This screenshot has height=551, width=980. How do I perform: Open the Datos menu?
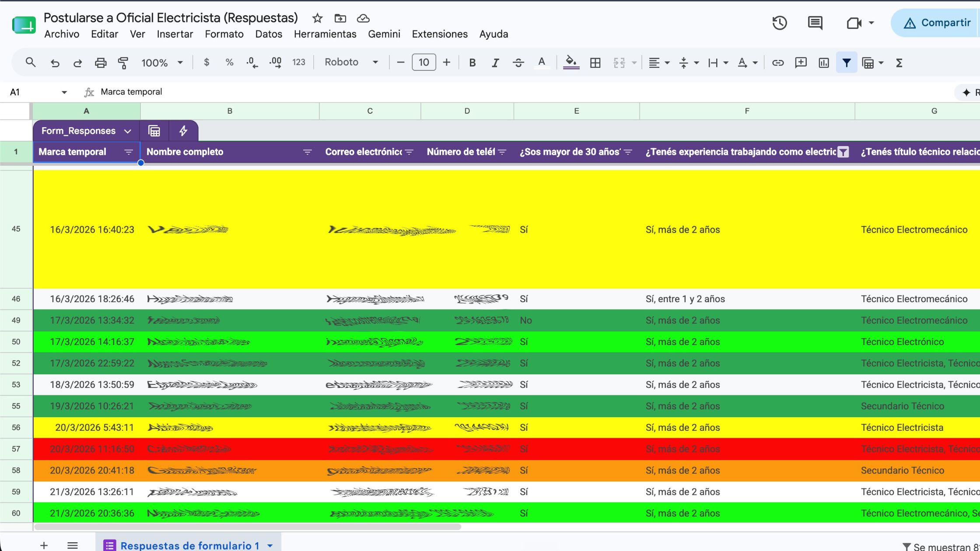click(269, 34)
